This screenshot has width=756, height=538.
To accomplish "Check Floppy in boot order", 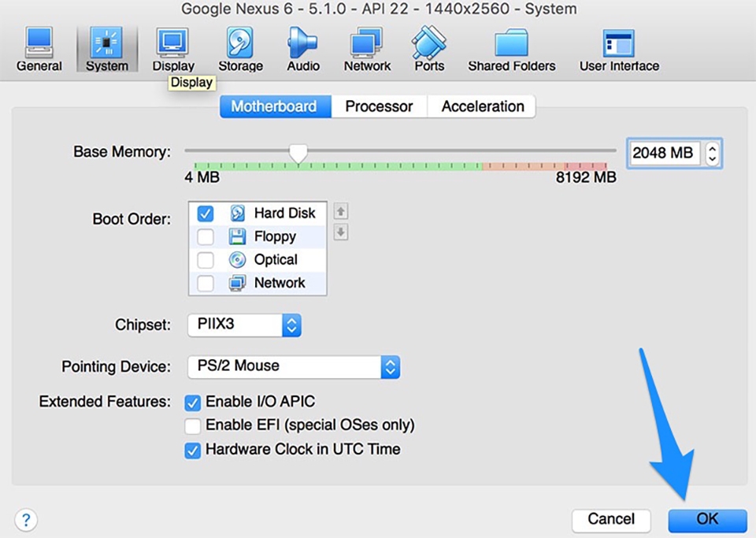I will pyautogui.click(x=206, y=236).
